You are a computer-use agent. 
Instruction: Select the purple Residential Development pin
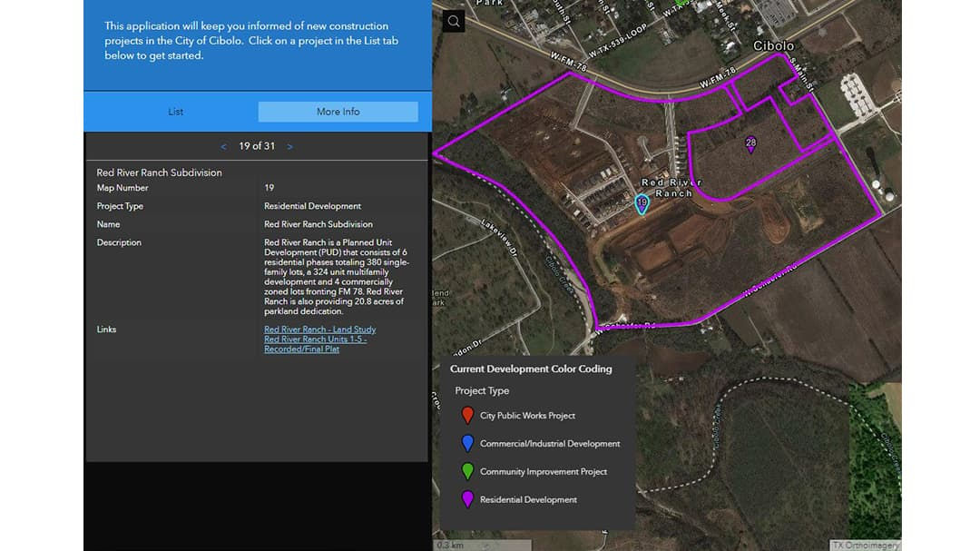pyautogui.click(x=466, y=498)
